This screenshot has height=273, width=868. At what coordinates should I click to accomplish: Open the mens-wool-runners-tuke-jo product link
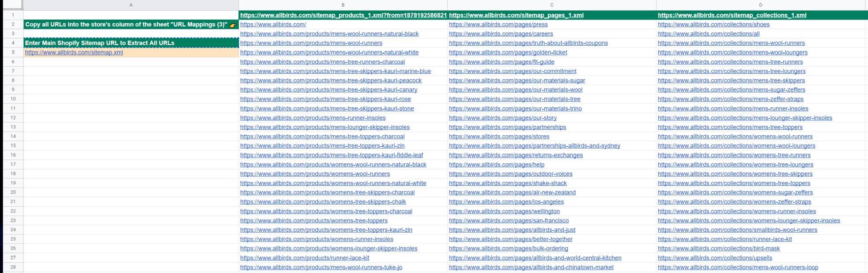(x=321, y=267)
